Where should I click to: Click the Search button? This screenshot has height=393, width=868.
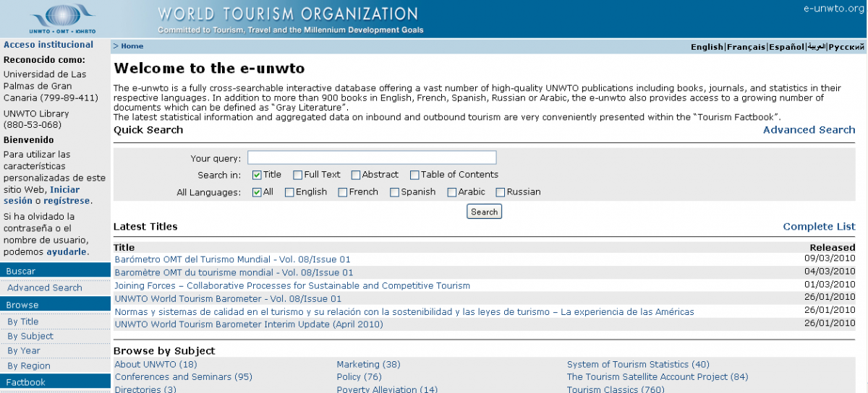point(484,212)
